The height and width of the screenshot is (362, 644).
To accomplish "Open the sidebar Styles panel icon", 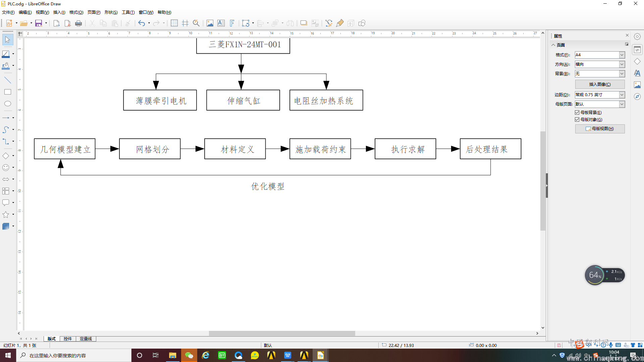I will click(637, 73).
